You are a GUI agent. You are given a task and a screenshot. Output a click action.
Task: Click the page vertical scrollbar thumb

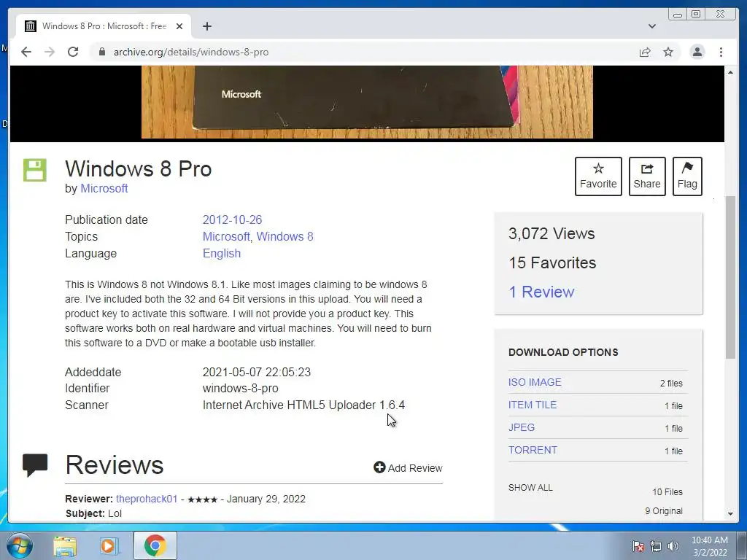pos(730,278)
